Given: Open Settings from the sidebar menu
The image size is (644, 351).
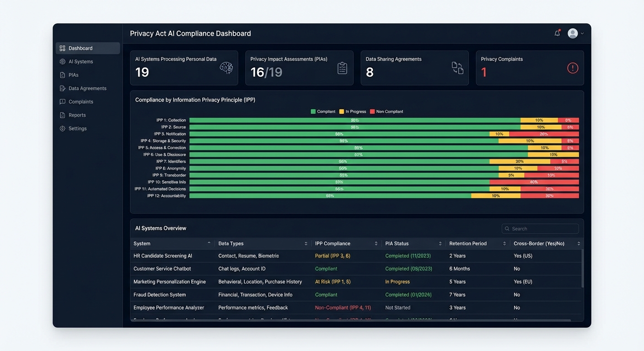Looking at the screenshot, I should pos(77,128).
